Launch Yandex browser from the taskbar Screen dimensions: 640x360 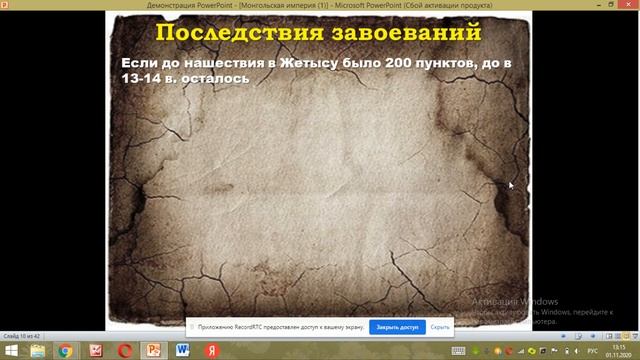coord(212,351)
